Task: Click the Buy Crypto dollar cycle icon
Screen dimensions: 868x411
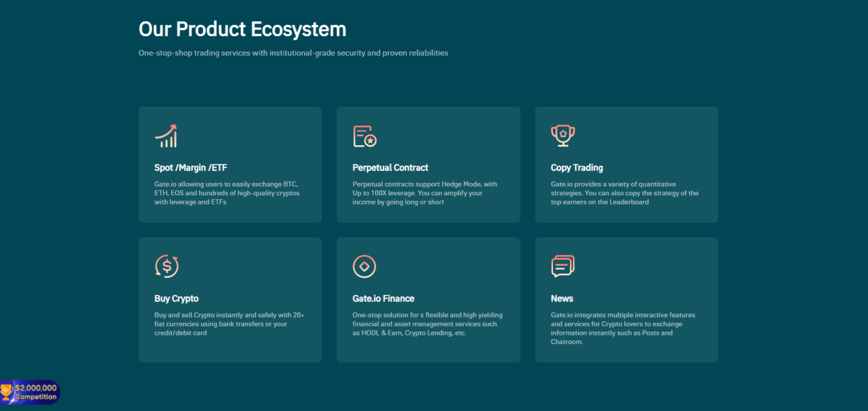Action: coord(166,267)
